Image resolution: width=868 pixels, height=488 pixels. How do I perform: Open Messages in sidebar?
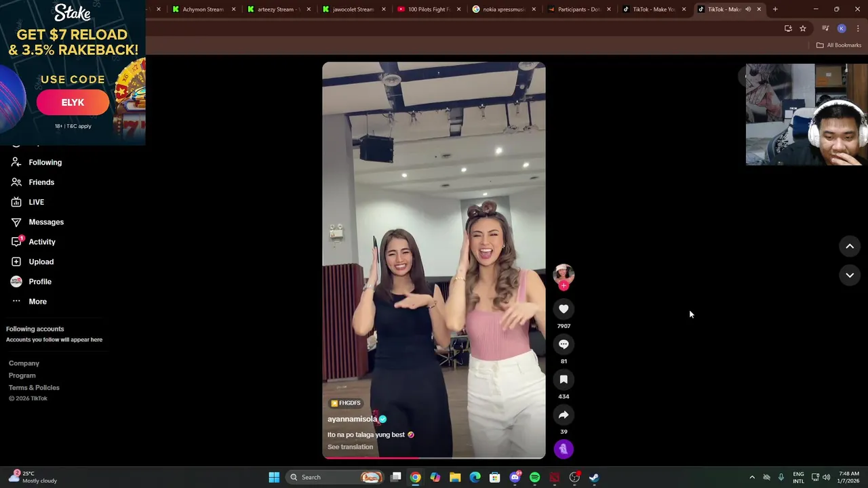click(37, 222)
